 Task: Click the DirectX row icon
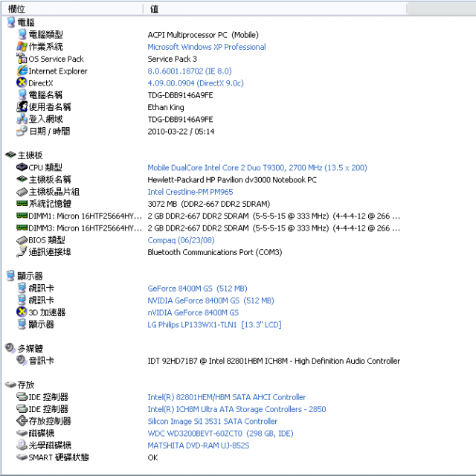pyautogui.click(x=22, y=83)
